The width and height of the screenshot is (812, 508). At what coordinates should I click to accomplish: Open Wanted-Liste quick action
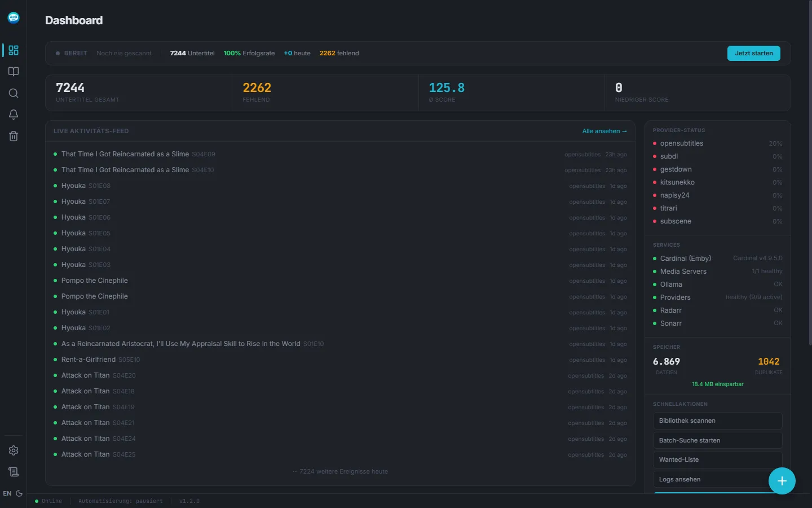(x=717, y=459)
